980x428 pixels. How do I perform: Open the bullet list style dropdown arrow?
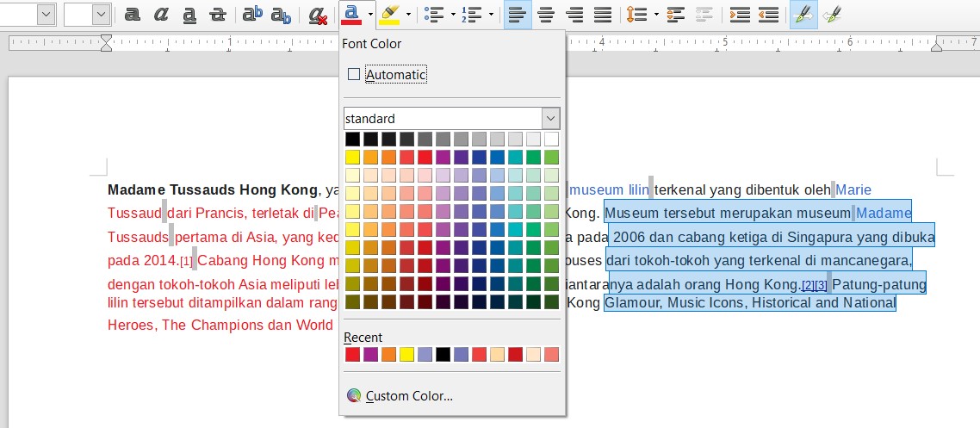[452, 15]
